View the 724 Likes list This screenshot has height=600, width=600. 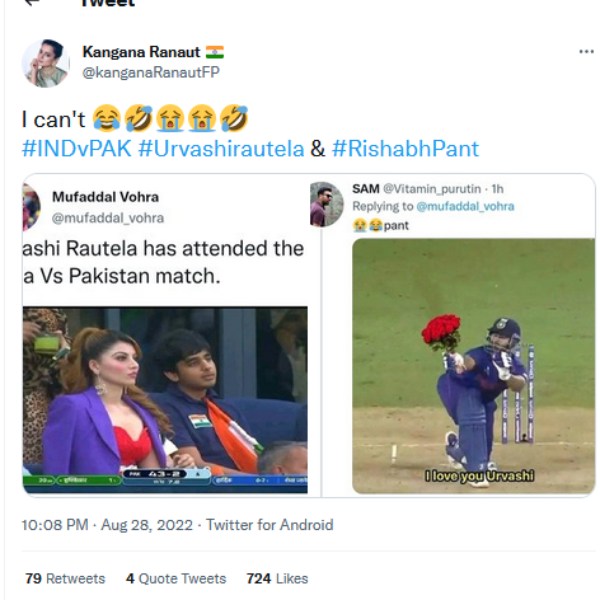[x=277, y=579]
